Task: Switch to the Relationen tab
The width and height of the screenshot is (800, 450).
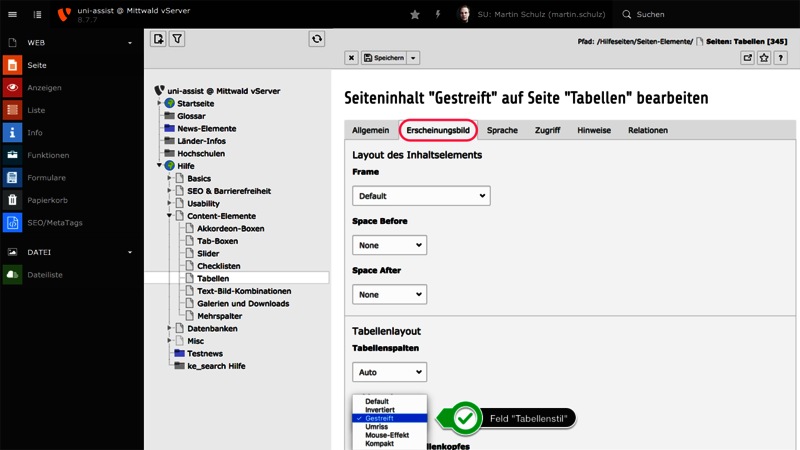Action: [648, 130]
